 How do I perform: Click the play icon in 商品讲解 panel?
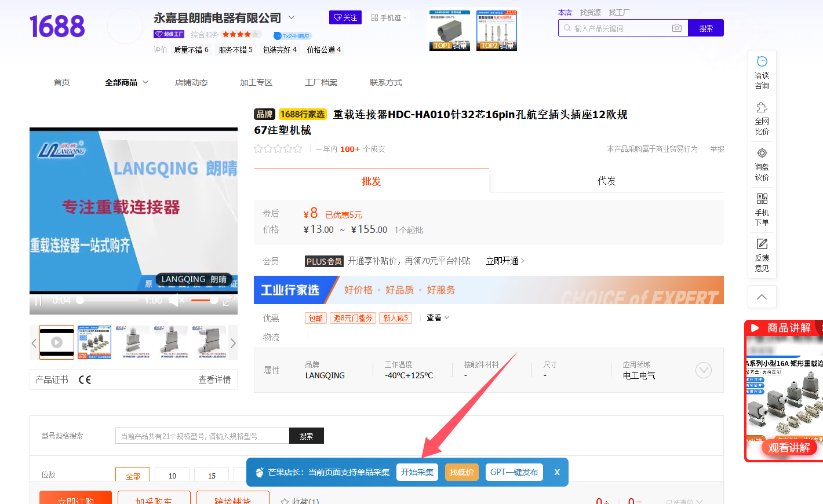coord(755,328)
